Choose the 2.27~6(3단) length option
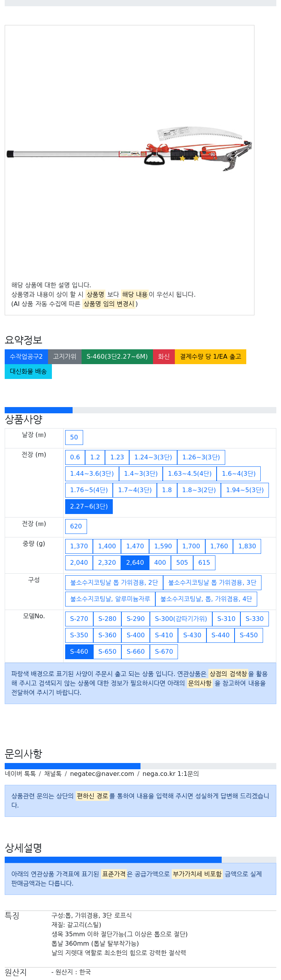Screen dimensions: 281x980 (89, 507)
